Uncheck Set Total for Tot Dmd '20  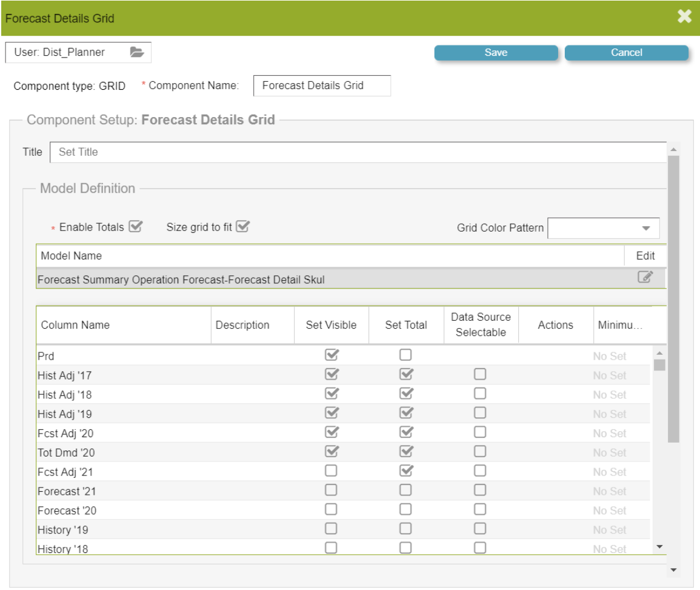(406, 451)
